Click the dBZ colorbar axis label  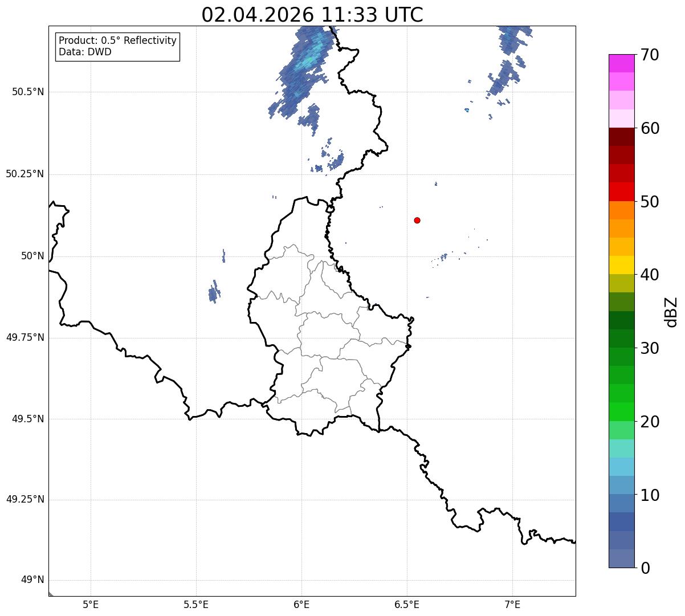(671, 312)
